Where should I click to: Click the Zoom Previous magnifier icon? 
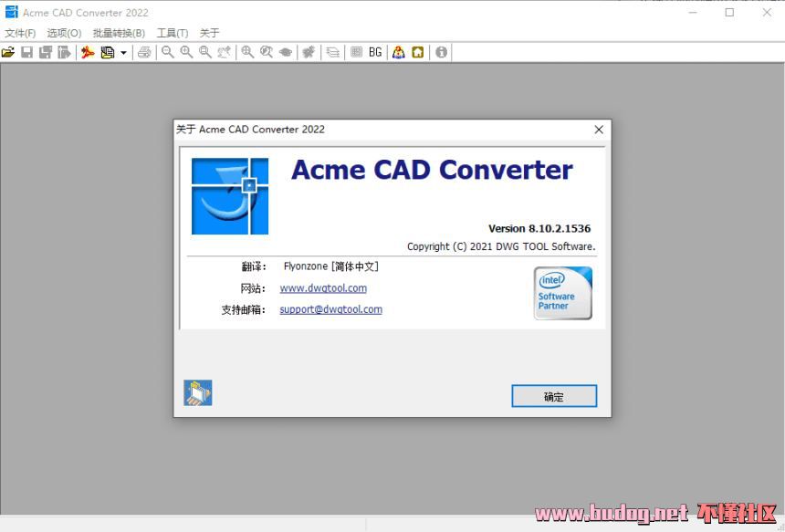click(267, 52)
